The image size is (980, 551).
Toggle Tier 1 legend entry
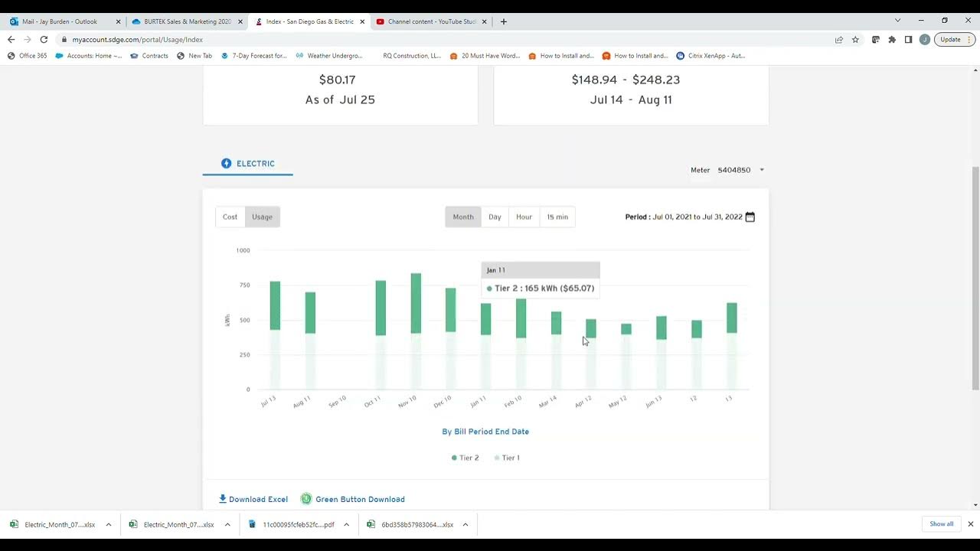[507, 458]
